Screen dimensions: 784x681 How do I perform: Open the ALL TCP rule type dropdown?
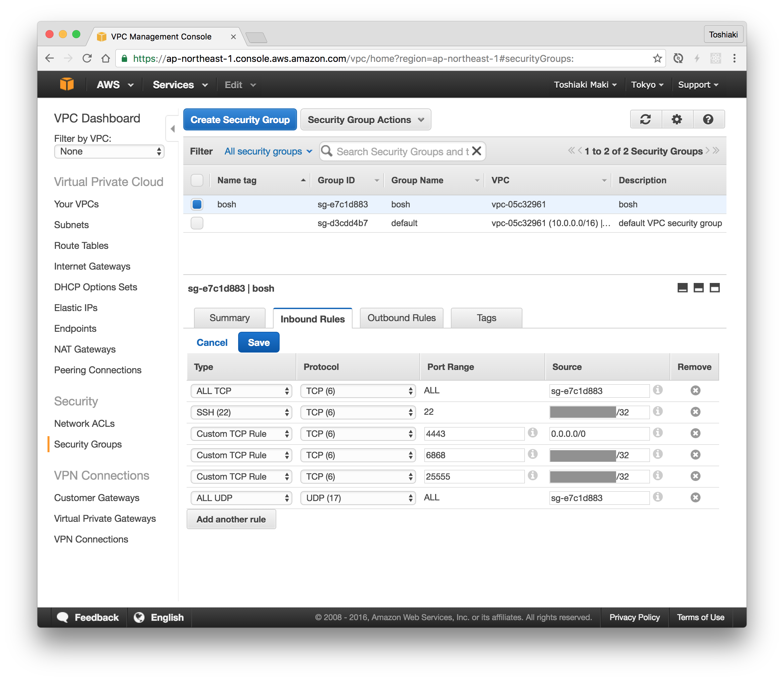241,391
